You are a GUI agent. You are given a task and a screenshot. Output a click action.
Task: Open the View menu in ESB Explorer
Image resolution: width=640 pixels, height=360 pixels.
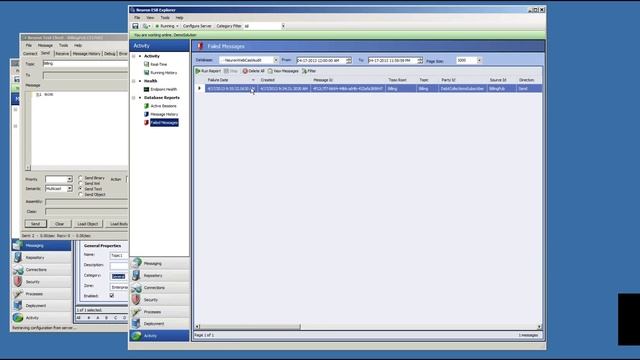click(150, 18)
